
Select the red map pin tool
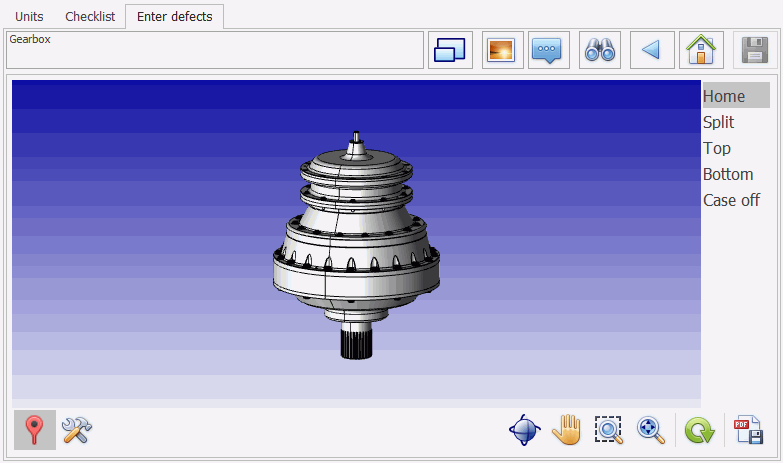34,430
